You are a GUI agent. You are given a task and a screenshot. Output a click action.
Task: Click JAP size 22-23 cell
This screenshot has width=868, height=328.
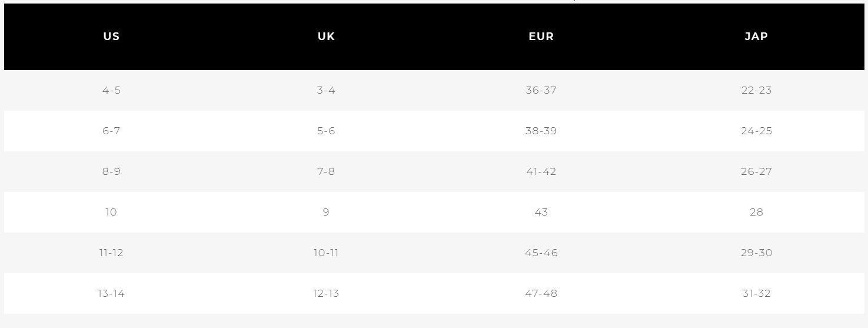[756, 91]
